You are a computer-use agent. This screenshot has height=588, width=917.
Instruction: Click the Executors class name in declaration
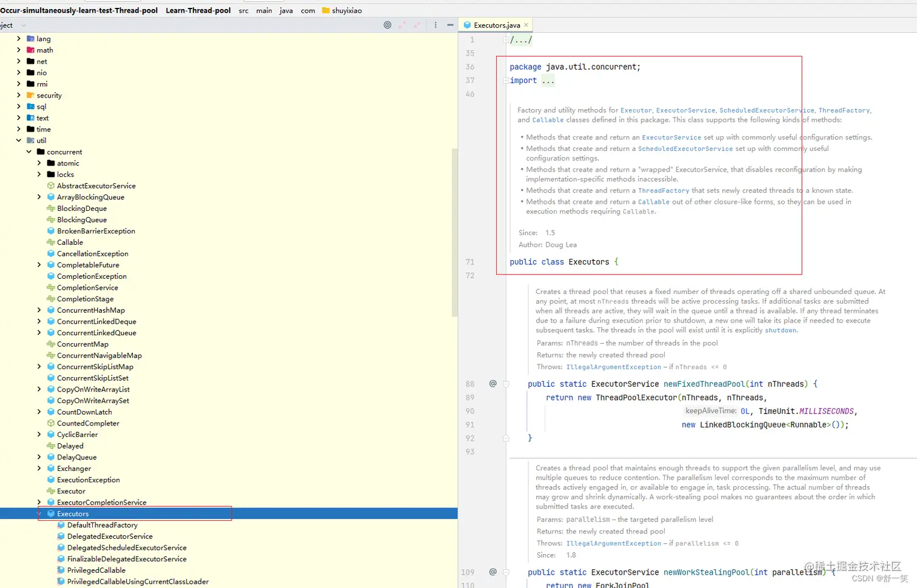(589, 262)
